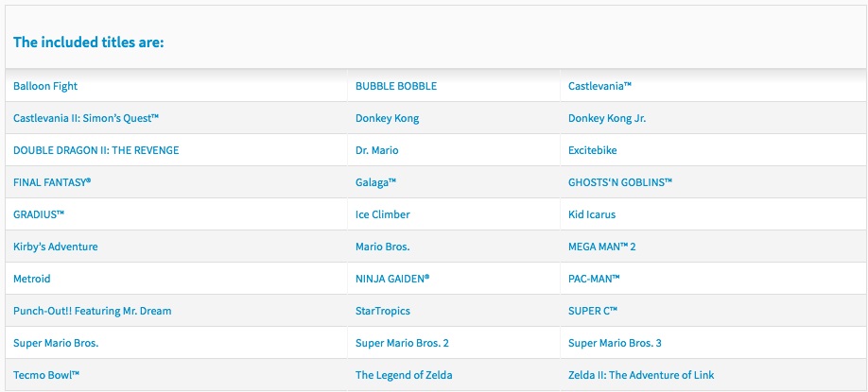Image resolution: width=868 pixels, height=392 pixels.
Task: Select GHOSTS'N GOBLINS link
Action: point(620,182)
